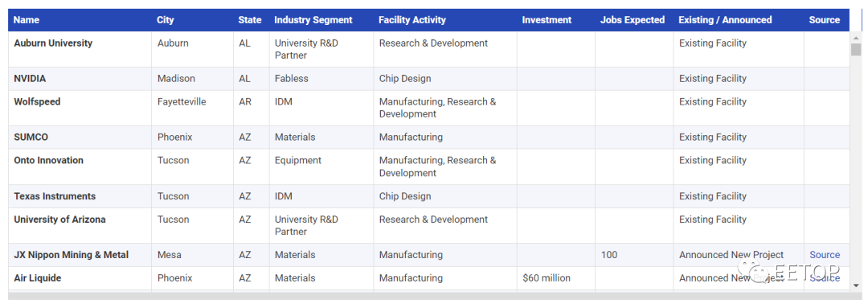Click the vertical scrollbar thumb
The width and height of the screenshot is (868, 308).
856,50
